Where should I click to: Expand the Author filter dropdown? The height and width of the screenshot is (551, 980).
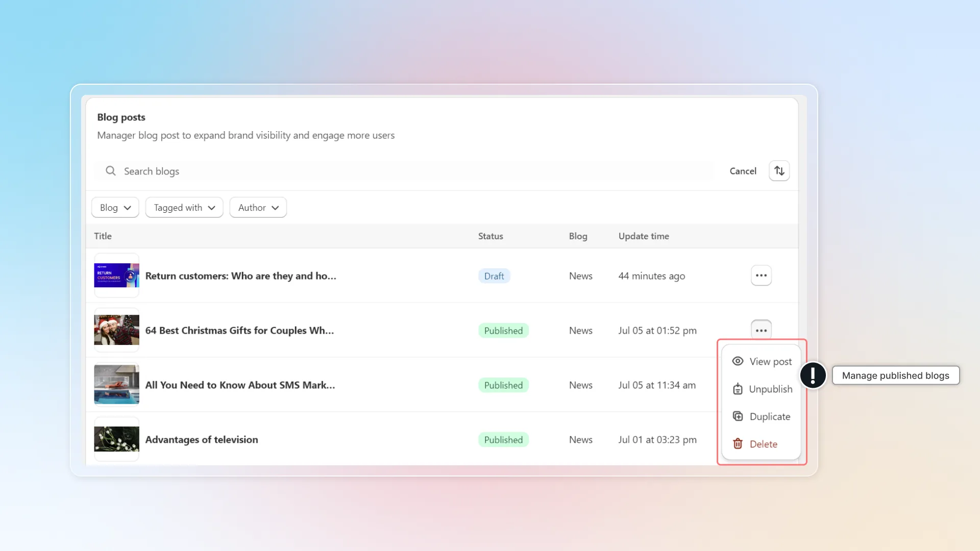pos(258,208)
